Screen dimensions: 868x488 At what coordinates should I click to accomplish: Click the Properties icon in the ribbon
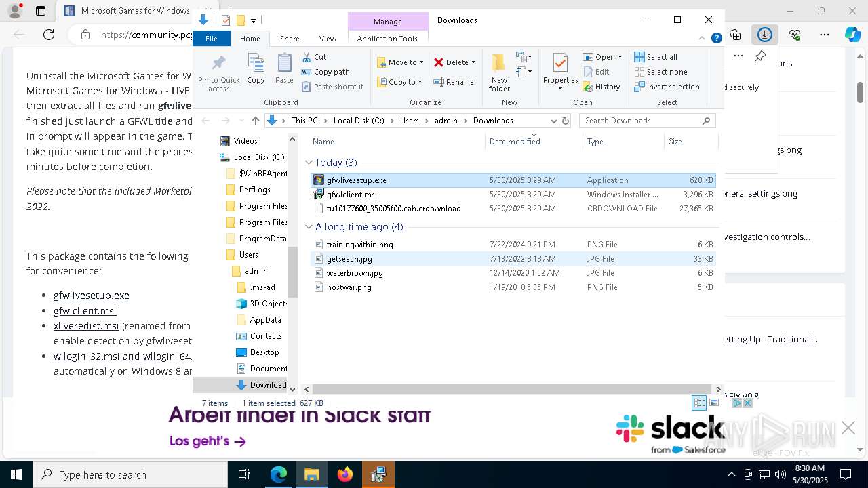pos(560,64)
